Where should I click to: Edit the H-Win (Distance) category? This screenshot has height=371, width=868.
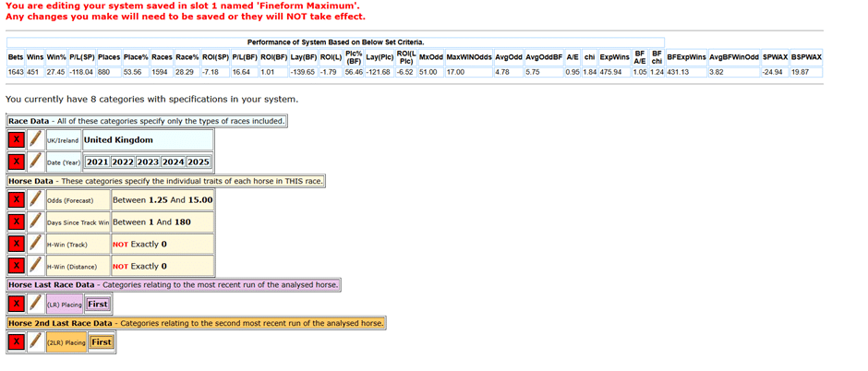point(35,266)
